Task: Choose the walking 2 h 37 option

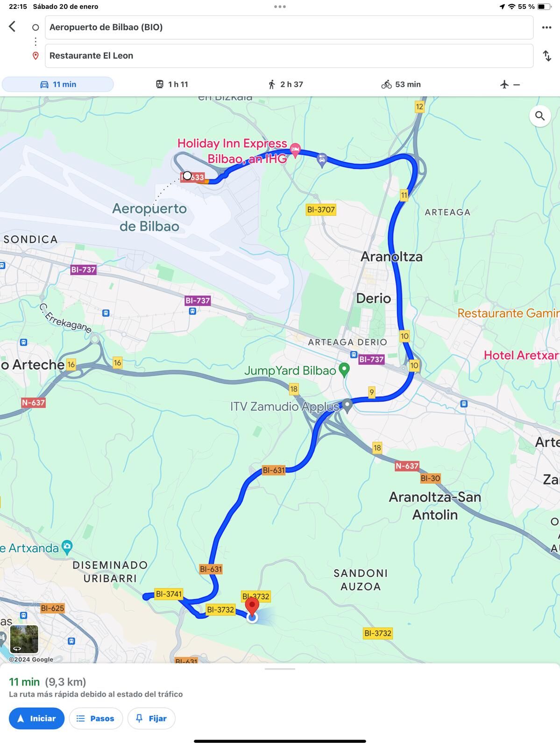Action: tap(285, 85)
